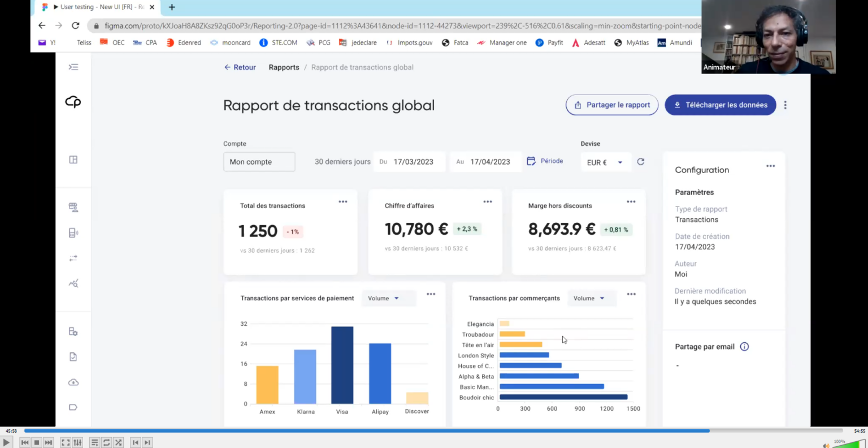Click the Partager le rapport button
This screenshot has height=448, width=868.
tap(612, 105)
